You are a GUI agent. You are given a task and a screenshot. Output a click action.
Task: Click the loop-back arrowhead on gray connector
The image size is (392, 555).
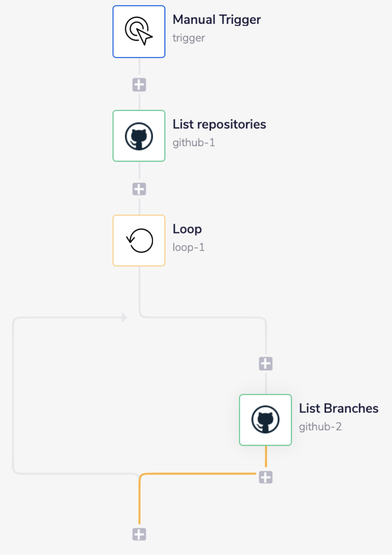pos(124,317)
